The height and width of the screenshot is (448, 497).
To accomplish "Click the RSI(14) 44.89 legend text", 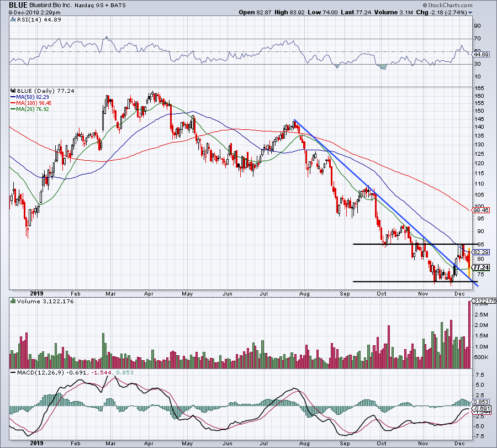I will 39,20.
